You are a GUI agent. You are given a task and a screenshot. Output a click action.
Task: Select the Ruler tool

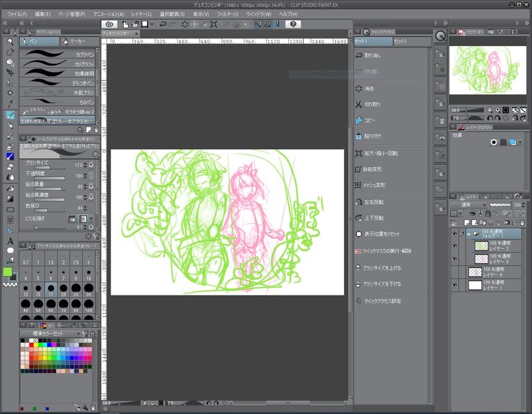click(10, 230)
